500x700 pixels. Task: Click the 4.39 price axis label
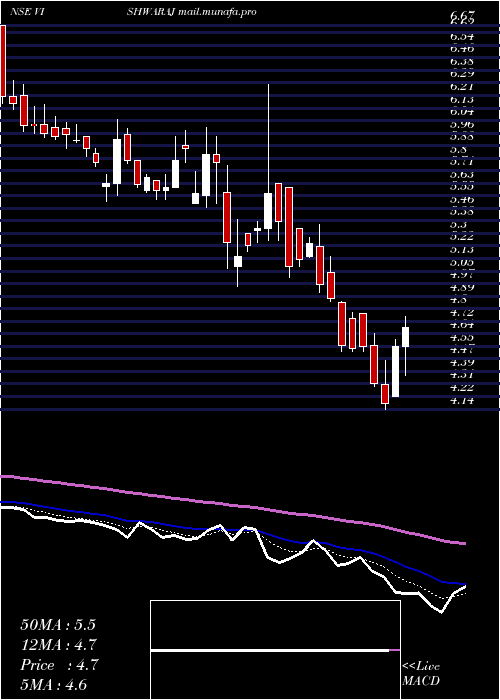461,362
